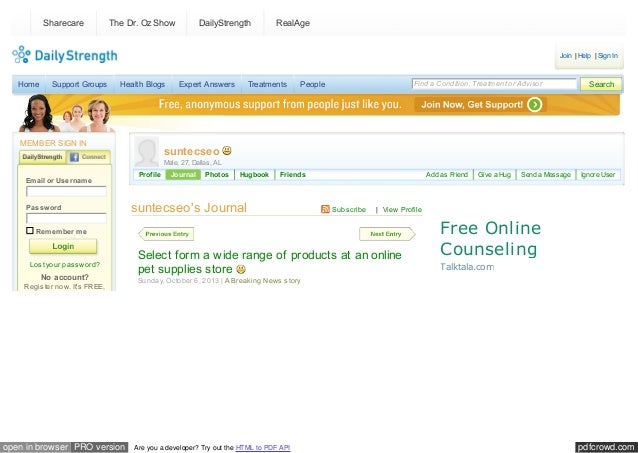The width and height of the screenshot is (638, 453).
Task: Enable the Remember me checkbox
Action: click(x=30, y=231)
